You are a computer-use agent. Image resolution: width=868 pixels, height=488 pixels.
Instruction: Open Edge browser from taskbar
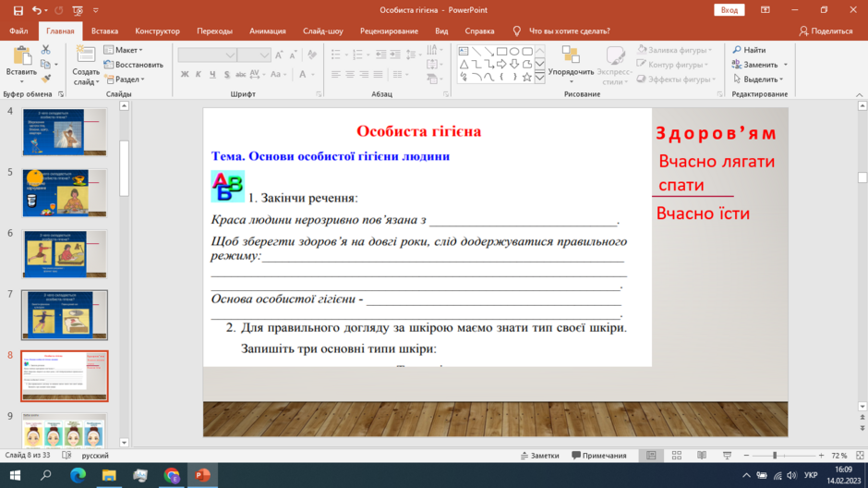pos(78,475)
